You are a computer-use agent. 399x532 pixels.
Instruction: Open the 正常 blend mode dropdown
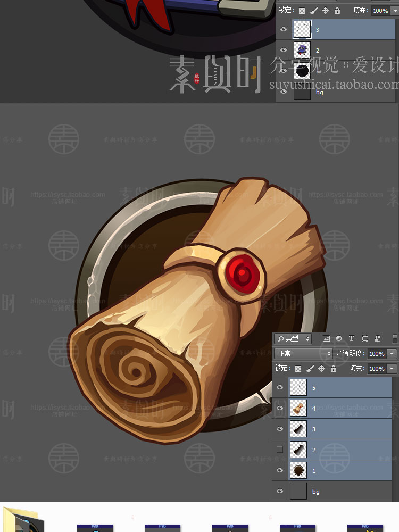click(303, 354)
